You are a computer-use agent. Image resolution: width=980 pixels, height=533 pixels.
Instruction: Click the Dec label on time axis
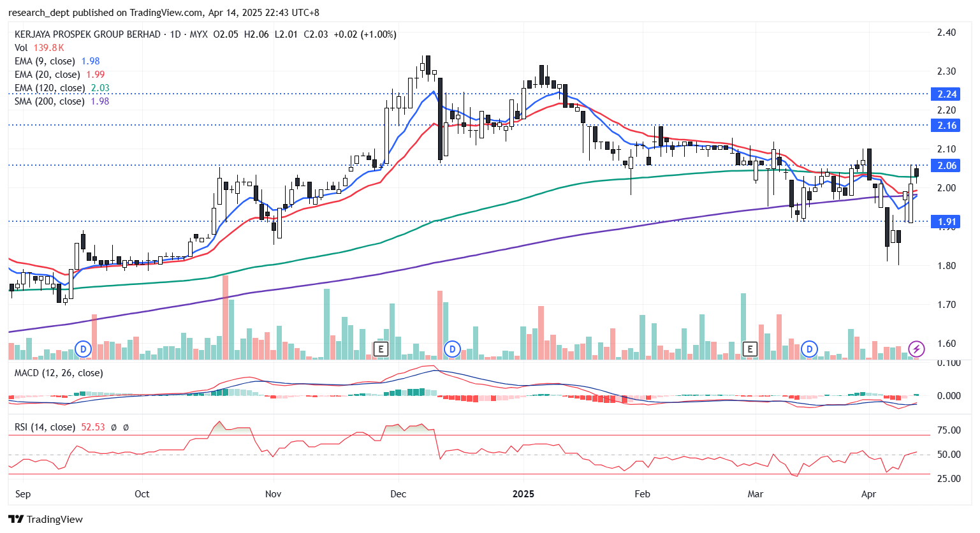point(399,494)
